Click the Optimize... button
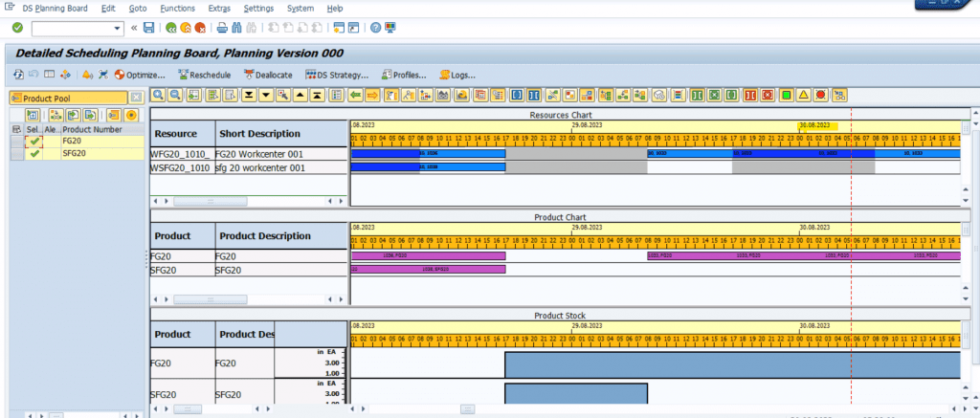 coord(140,75)
